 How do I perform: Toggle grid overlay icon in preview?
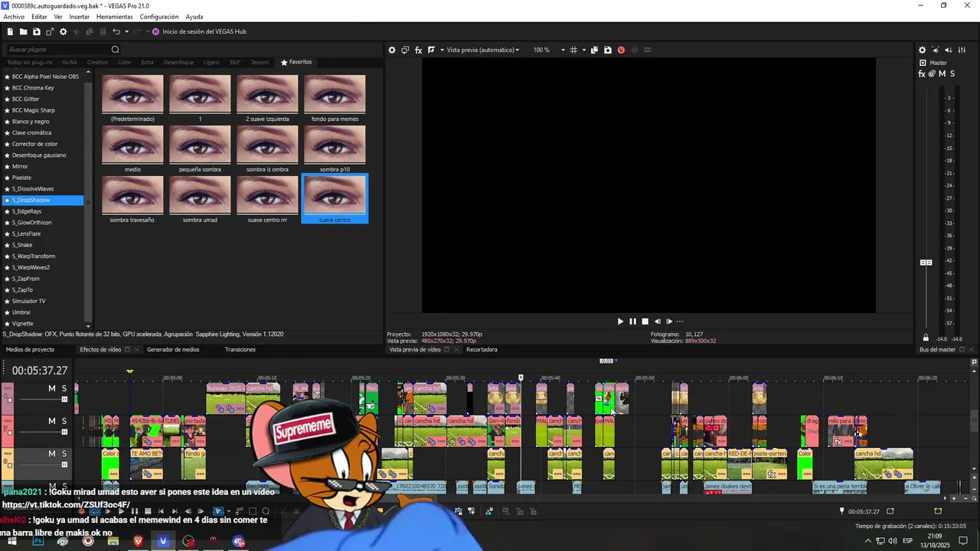[x=573, y=50]
